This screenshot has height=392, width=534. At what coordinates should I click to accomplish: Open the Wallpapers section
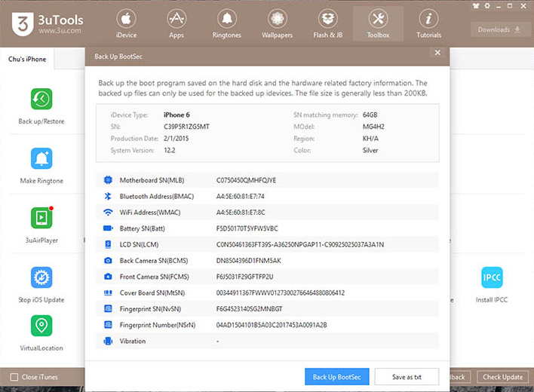click(x=278, y=24)
